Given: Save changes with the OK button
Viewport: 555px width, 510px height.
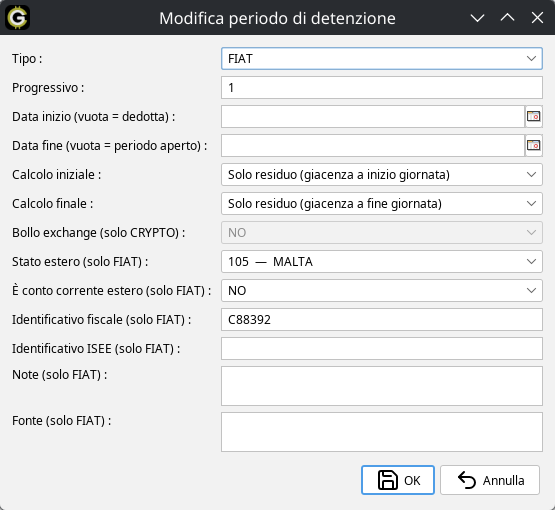Looking at the screenshot, I should pyautogui.click(x=398, y=480).
